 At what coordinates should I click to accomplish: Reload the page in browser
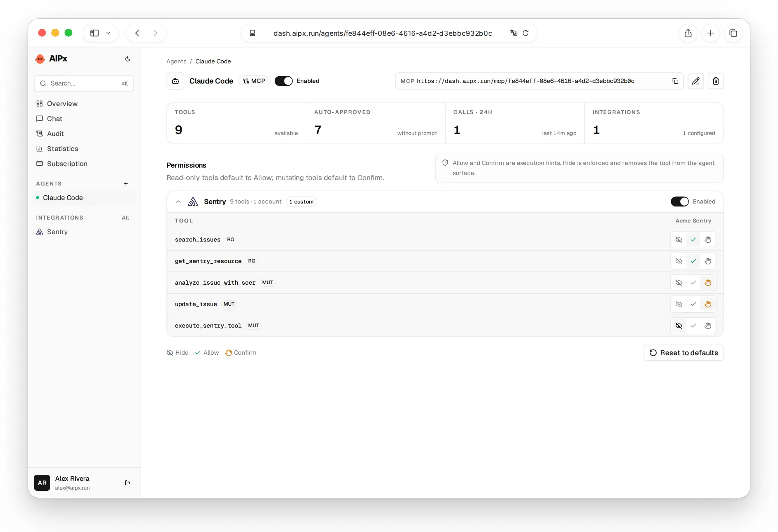526,33
